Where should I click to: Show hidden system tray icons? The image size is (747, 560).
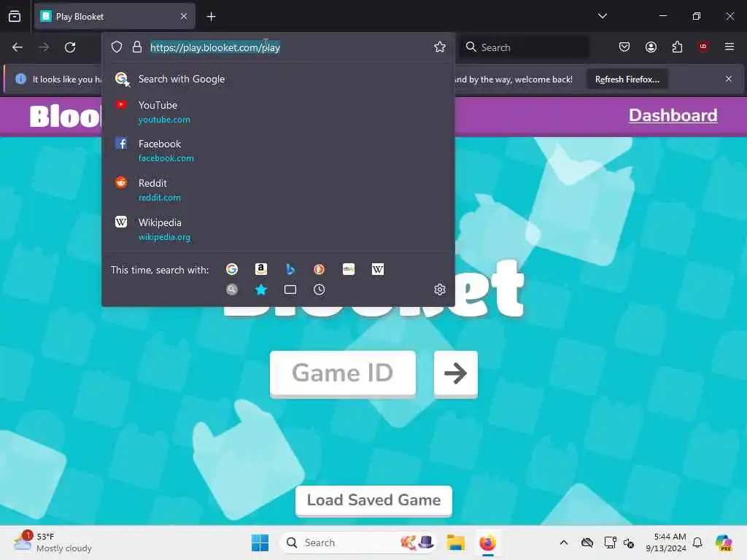(x=564, y=542)
